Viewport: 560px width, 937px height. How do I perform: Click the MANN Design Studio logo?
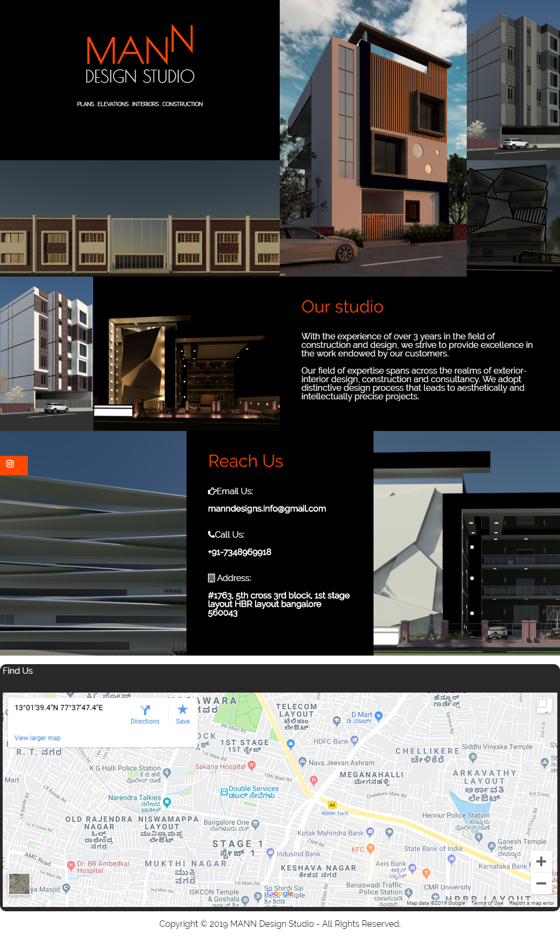(140, 55)
